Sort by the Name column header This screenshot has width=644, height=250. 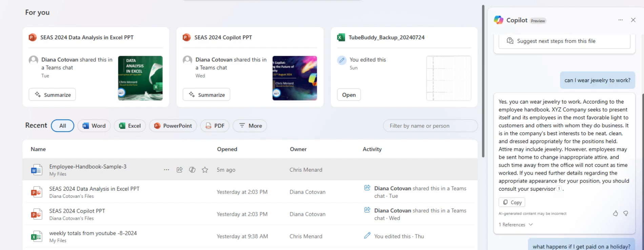pos(38,149)
